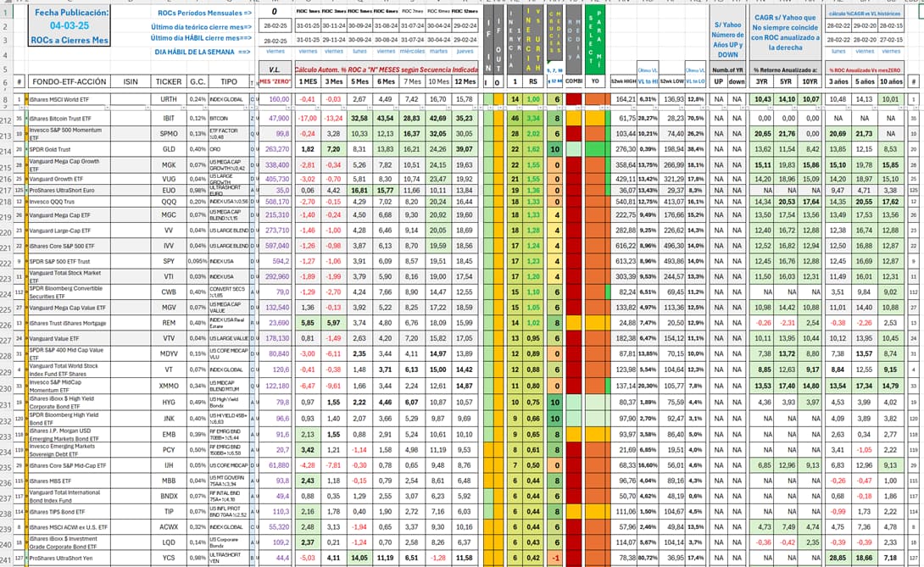Click the 'iShares TIPS Bond ETF' name cell
Image resolution: width=924 pixels, height=567 pixels.
[69, 512]
